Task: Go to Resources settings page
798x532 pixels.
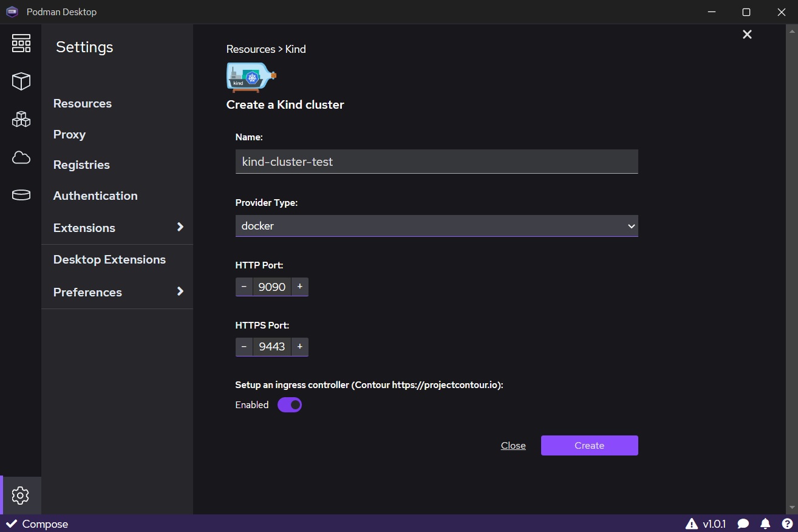Action: (83, 103)
